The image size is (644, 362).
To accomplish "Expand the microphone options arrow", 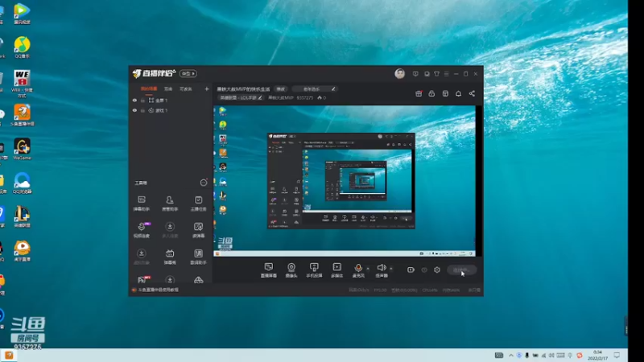I will 368,269.
